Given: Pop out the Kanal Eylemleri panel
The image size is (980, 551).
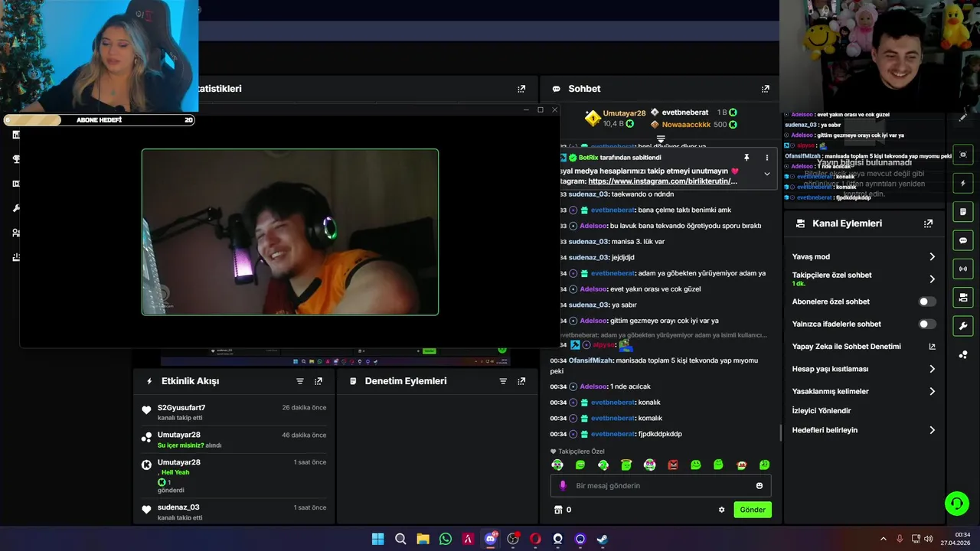Looking at the screenshot, I should pos(928,223).
